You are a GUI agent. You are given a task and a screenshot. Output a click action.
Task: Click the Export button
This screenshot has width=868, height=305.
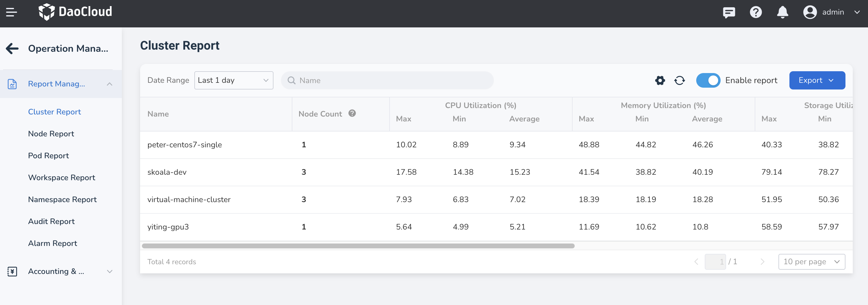pos(817,80)
